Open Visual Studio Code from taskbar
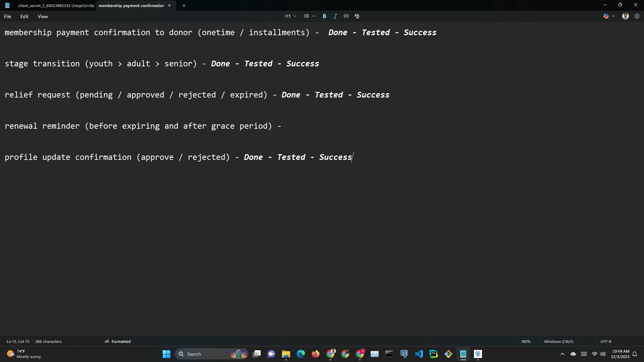This screenshot has width=644, height=362. (419, 354)
